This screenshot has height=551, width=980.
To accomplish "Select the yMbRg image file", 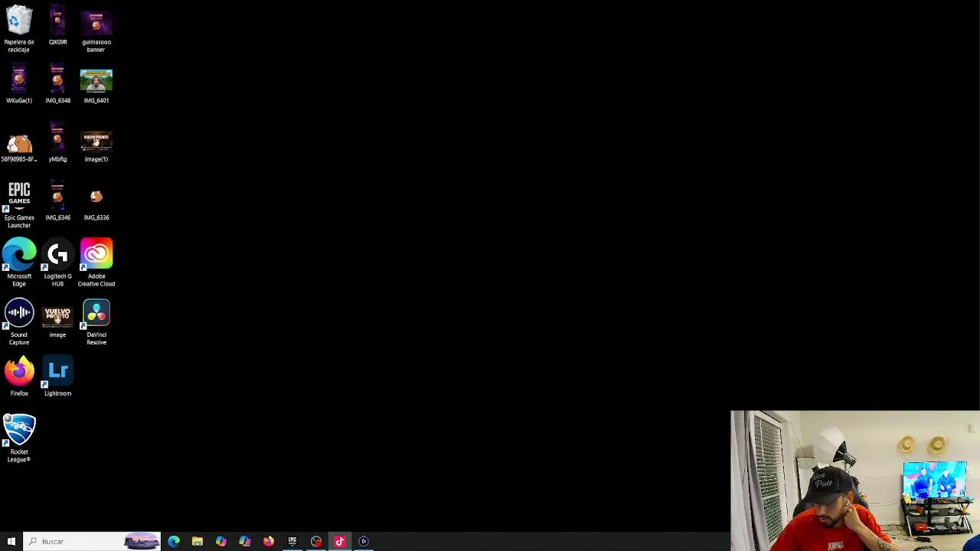I will tap(57, 143).
